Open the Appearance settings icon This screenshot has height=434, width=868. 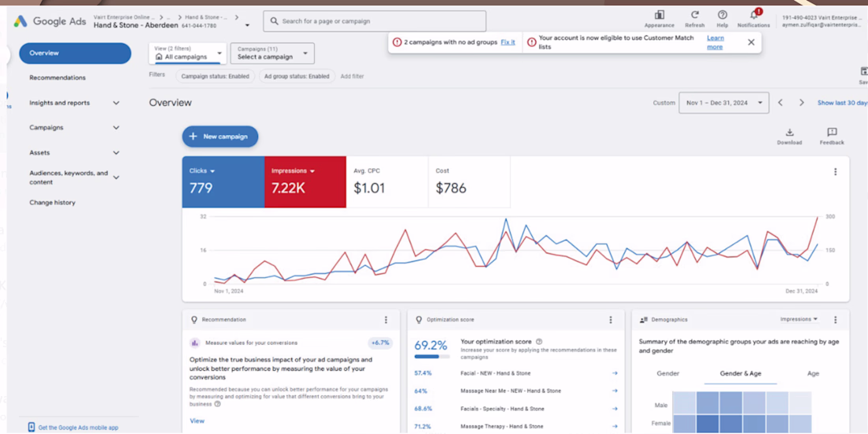click(660, 15)
